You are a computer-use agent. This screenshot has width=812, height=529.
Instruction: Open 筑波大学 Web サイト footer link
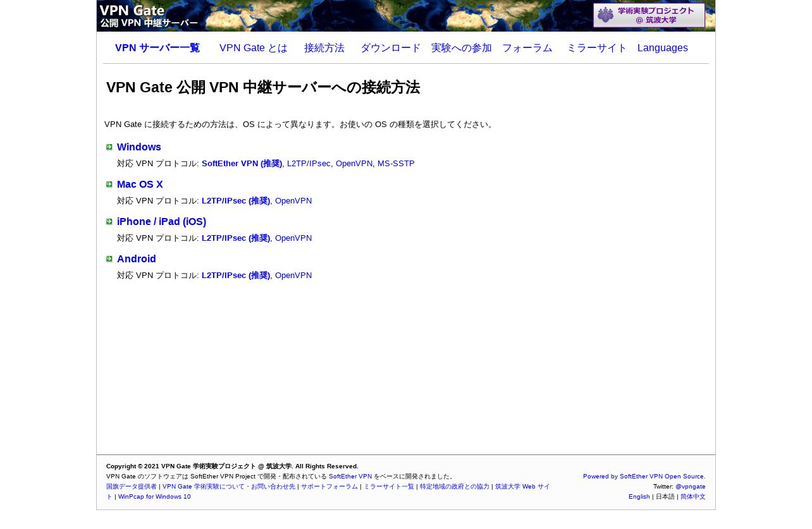click(x=522, y=487)
